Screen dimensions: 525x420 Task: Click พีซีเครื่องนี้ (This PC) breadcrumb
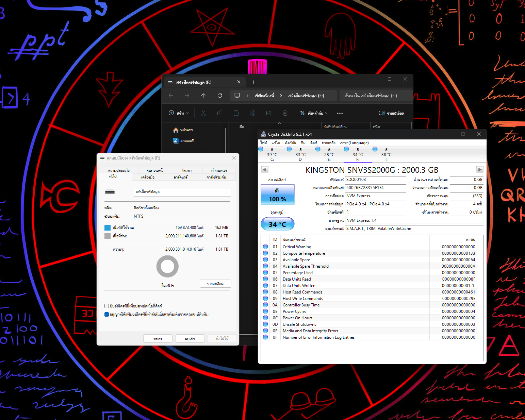(x=264, y=96)
